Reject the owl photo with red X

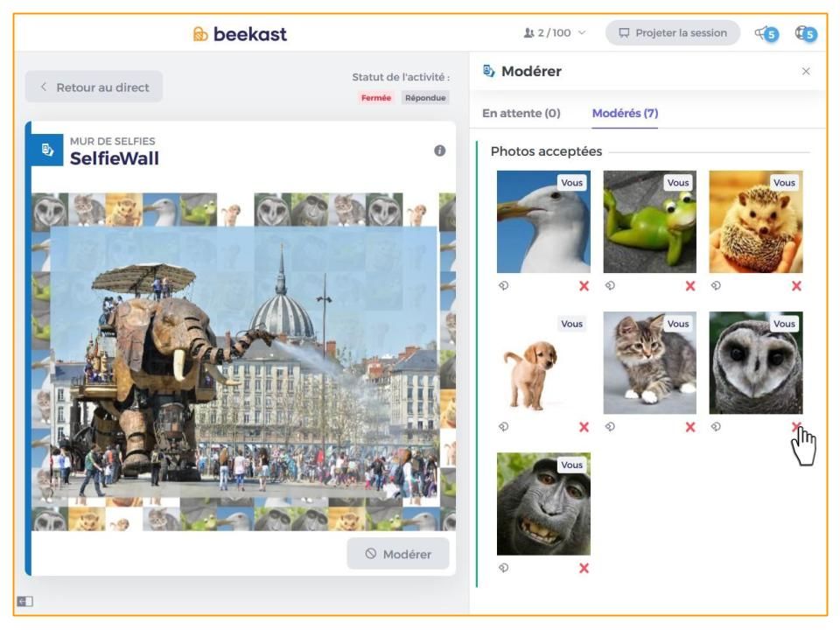coord(796,426)
